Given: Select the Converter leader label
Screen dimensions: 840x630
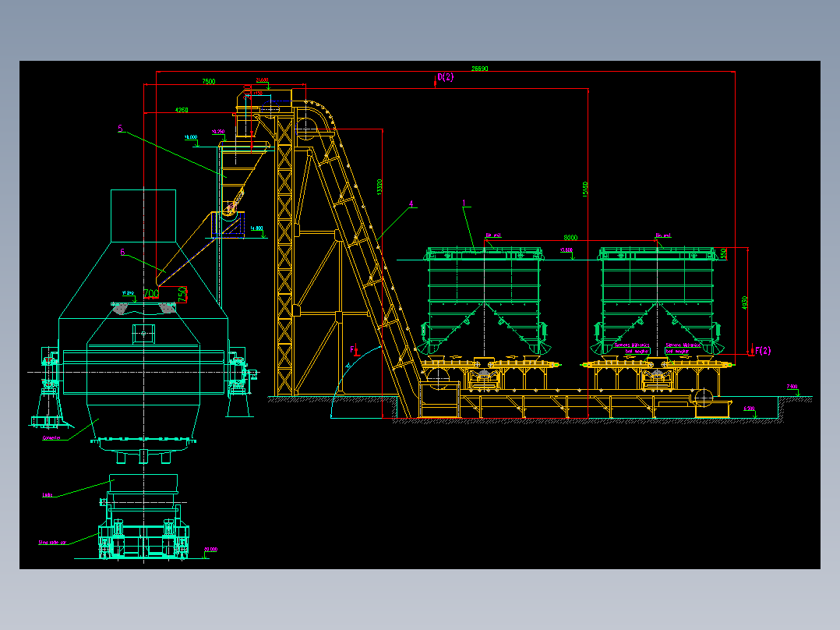Looking at the screenshot, I should 51,438.
